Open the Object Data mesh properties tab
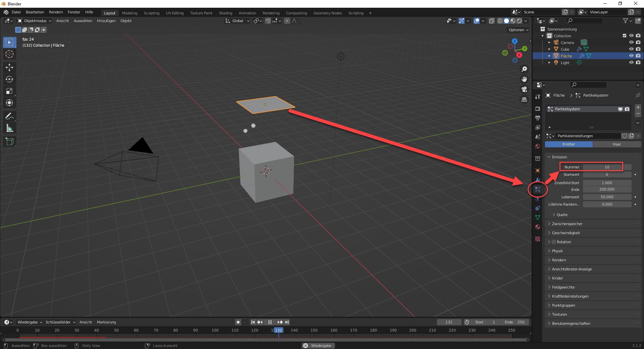The height and width of the screenshot is (349, 644). tap(538, 217)
